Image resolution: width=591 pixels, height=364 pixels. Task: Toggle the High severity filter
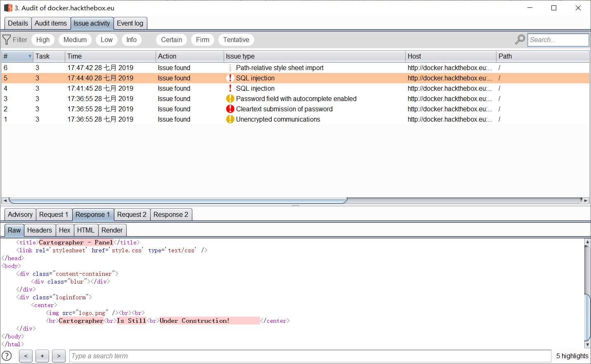pos(43,40)
